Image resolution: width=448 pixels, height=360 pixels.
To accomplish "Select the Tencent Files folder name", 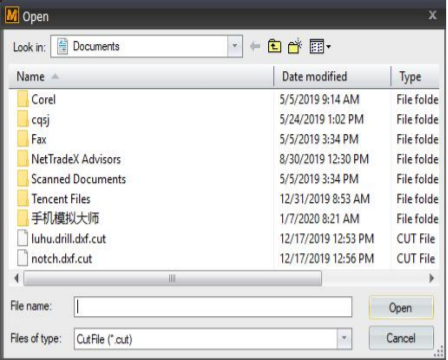I will tap(61, 199).
